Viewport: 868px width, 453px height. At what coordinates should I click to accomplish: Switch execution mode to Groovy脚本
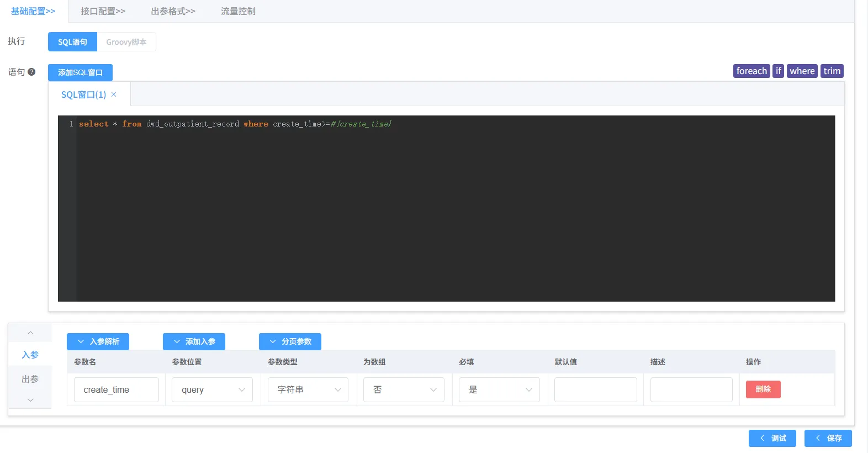pyautogui.click(x=126, y=42)
